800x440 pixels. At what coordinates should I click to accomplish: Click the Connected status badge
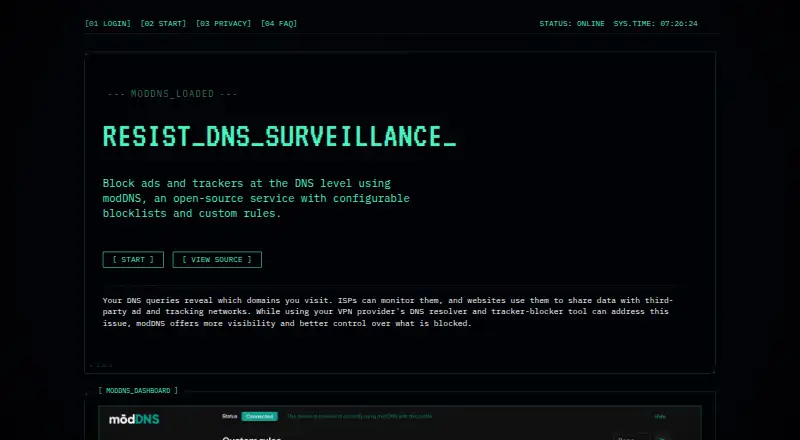[x=260, y=417]
